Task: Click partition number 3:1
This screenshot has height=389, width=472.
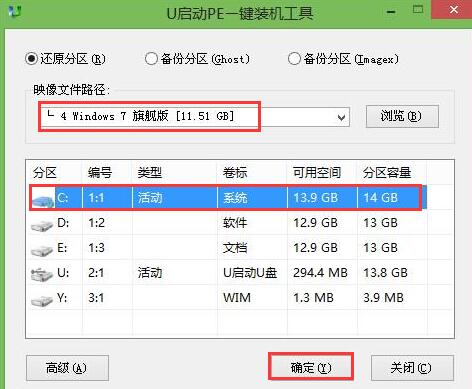Action: (x=96, y=298)
